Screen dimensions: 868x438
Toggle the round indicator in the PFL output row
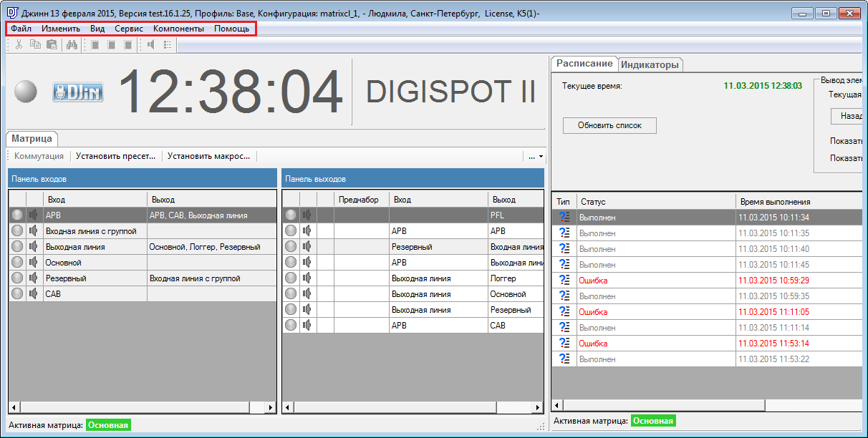click(291, 215)
